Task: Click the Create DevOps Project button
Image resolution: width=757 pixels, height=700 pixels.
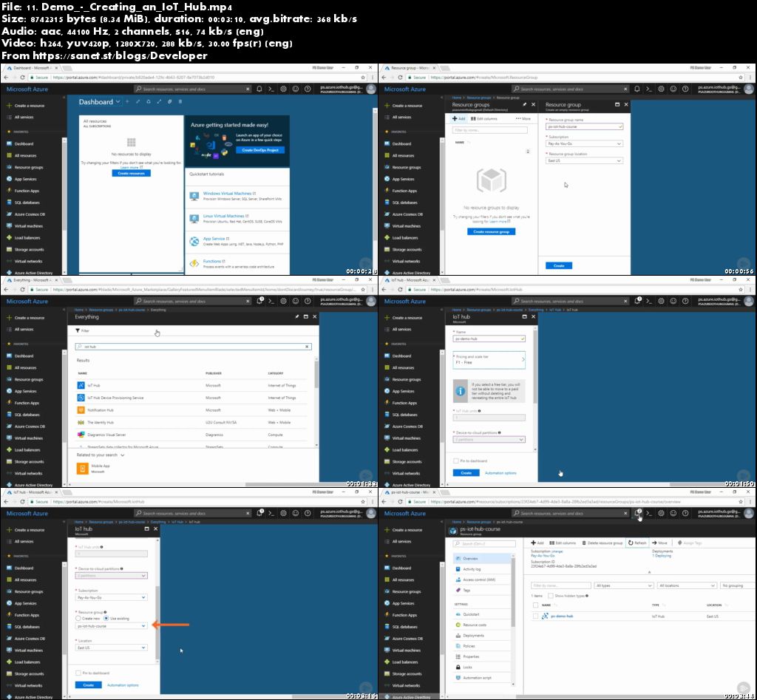Action: [x=260, y=150]
